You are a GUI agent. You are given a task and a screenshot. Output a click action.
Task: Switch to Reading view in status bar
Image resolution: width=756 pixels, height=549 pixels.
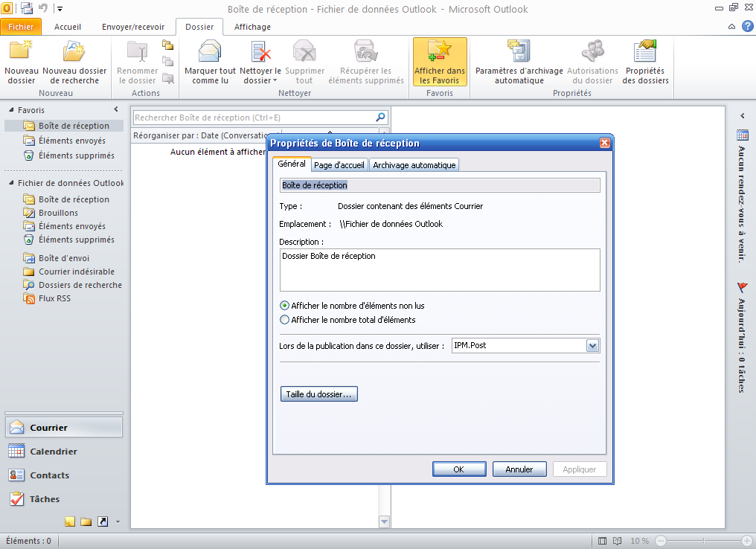point(617,541)
